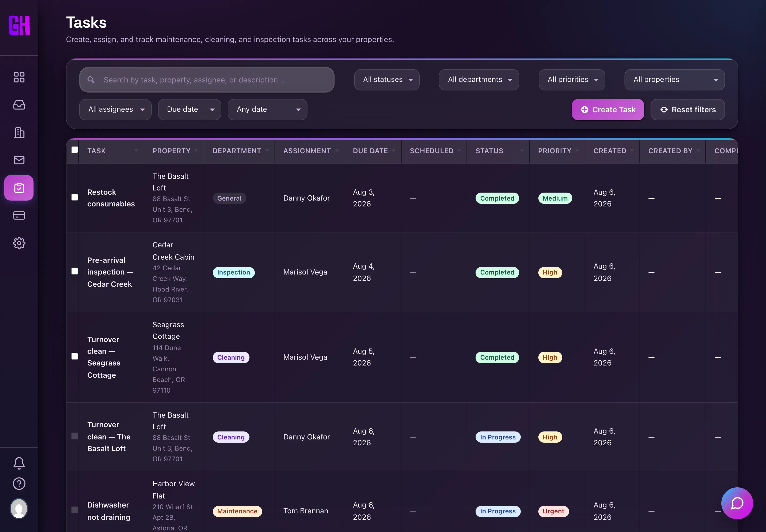Sort by the Due Date column header
The image size is (766, 532).
point(370,151)
